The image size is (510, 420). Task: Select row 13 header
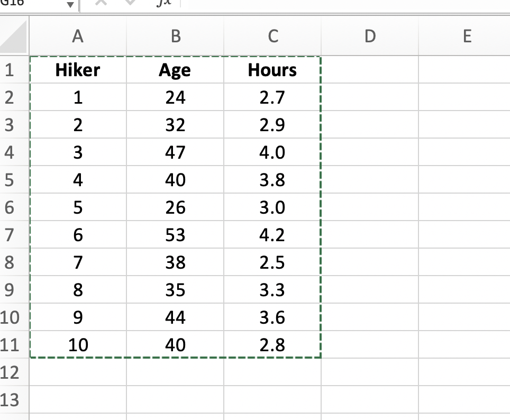click(14, 399)
